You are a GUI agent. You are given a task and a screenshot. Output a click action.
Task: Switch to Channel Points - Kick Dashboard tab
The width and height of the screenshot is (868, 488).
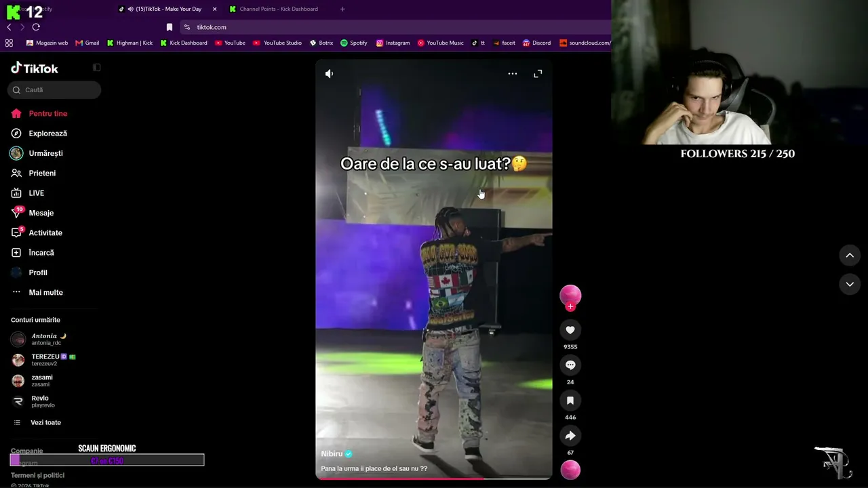279,9
